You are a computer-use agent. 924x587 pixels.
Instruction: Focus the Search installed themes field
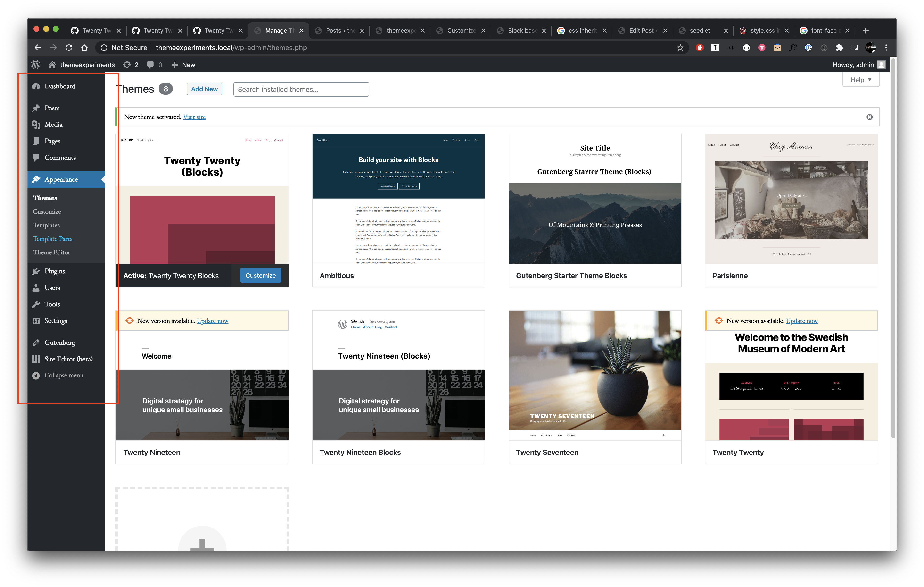(x=301, y=89)
